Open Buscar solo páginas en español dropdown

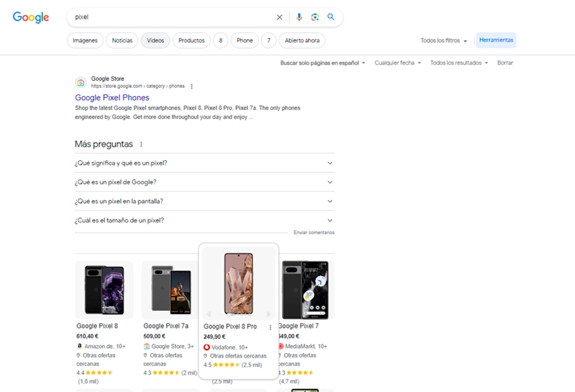click(x=323, y=63)
